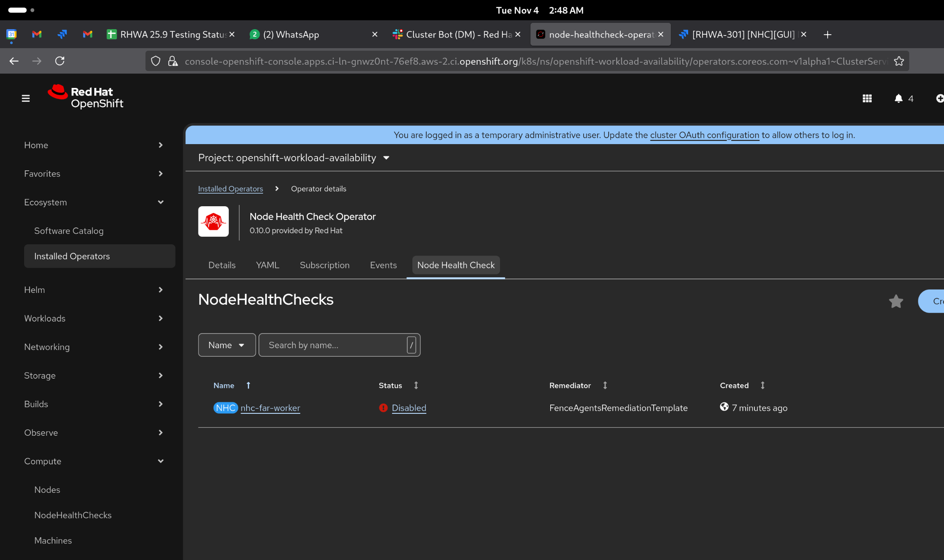Screen dimensions: 944x560
Task: Click the notifications bell icon
Action: 898,98
